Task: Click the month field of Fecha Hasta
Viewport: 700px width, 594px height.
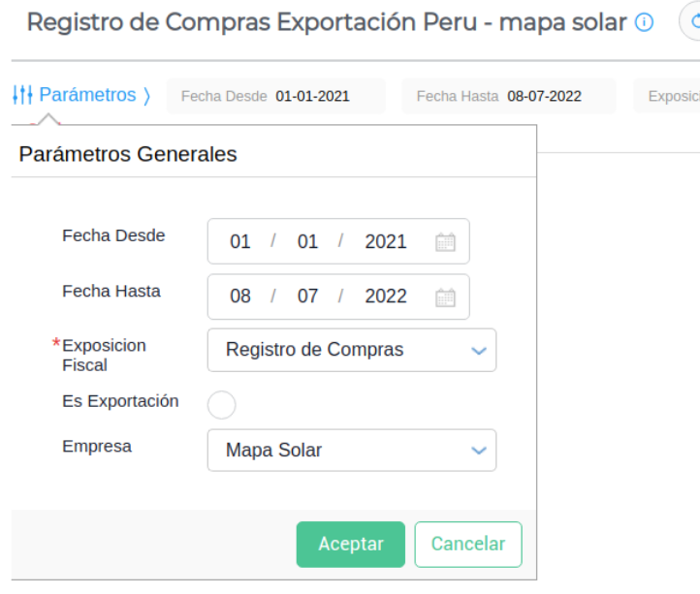Action: 307,297
